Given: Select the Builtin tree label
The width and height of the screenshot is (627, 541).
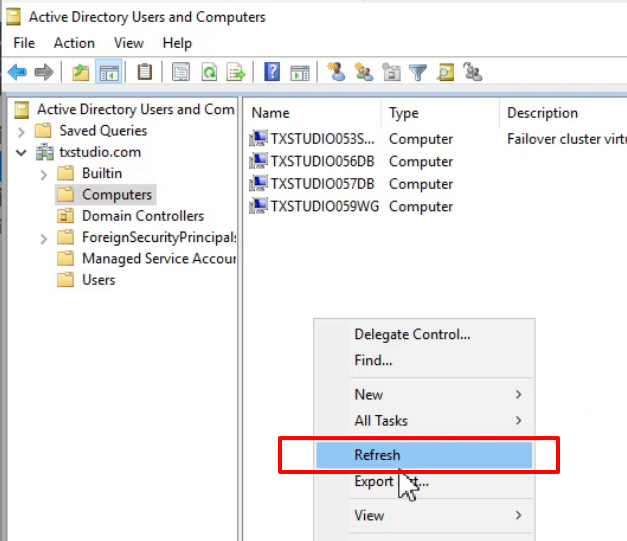Looking at the screenshot, I should [x=102, y=174].
